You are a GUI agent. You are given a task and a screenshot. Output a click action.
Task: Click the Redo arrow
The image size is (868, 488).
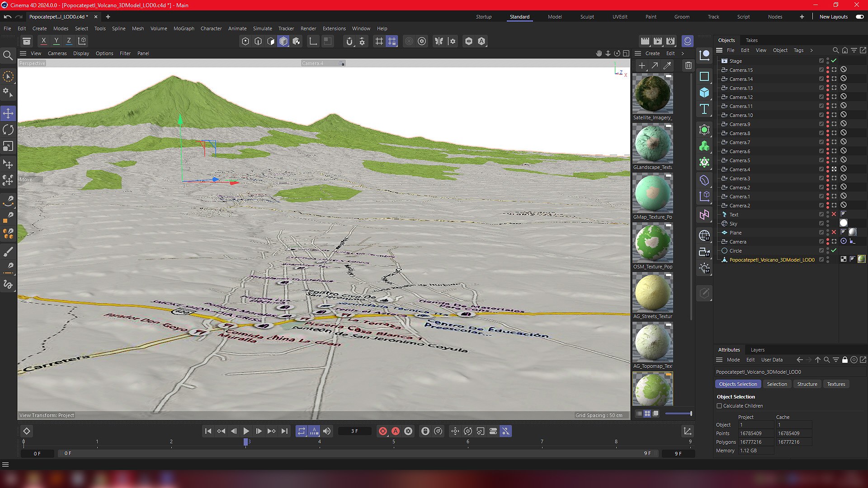19,17
